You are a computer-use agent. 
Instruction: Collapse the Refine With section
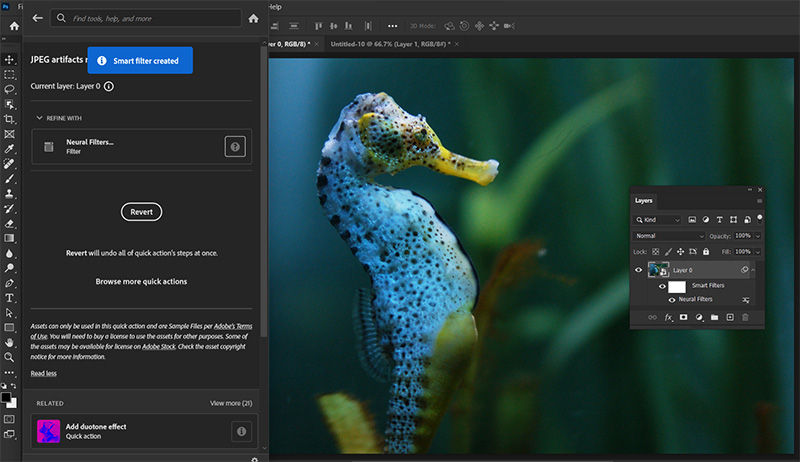click(x=40, y=118)
